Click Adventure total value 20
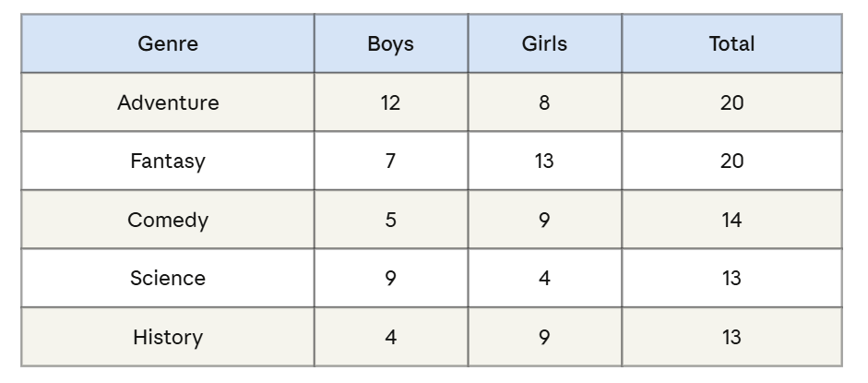The width and height of the screenshot is (868, 383). pos(731,102)
